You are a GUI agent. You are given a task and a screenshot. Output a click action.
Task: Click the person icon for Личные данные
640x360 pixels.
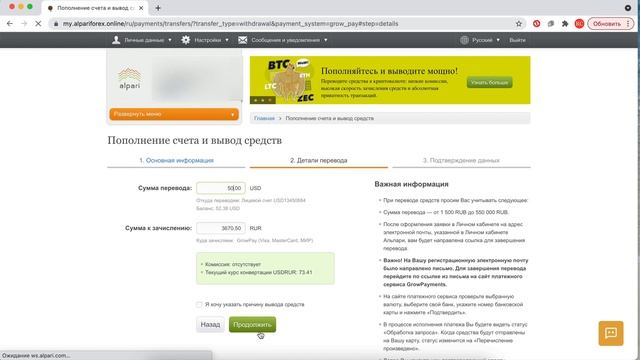(x=116, y=40)
